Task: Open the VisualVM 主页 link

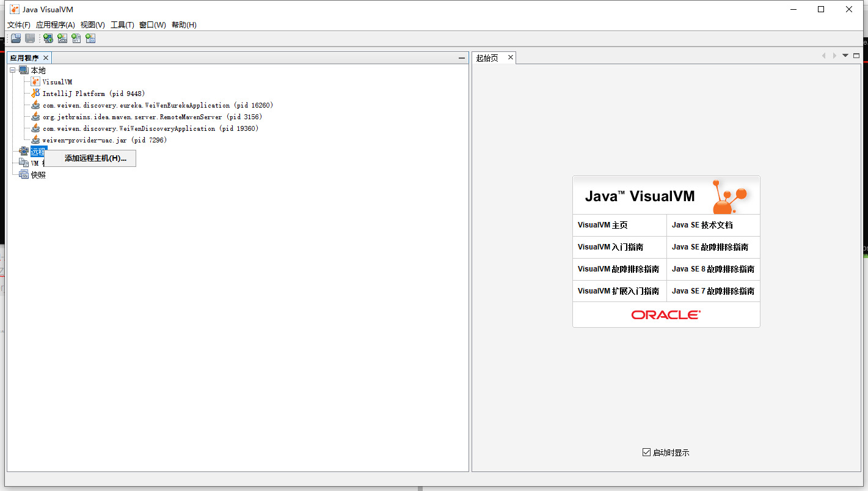Action: (602, 225)
